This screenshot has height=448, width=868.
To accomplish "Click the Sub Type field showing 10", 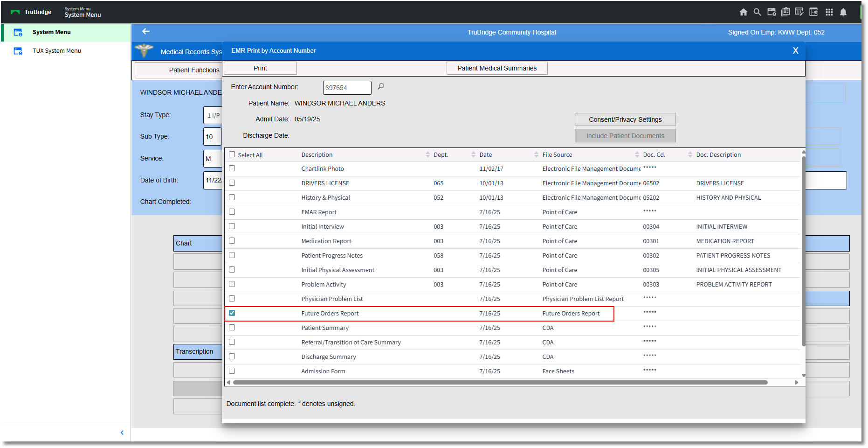I will 212,137.
